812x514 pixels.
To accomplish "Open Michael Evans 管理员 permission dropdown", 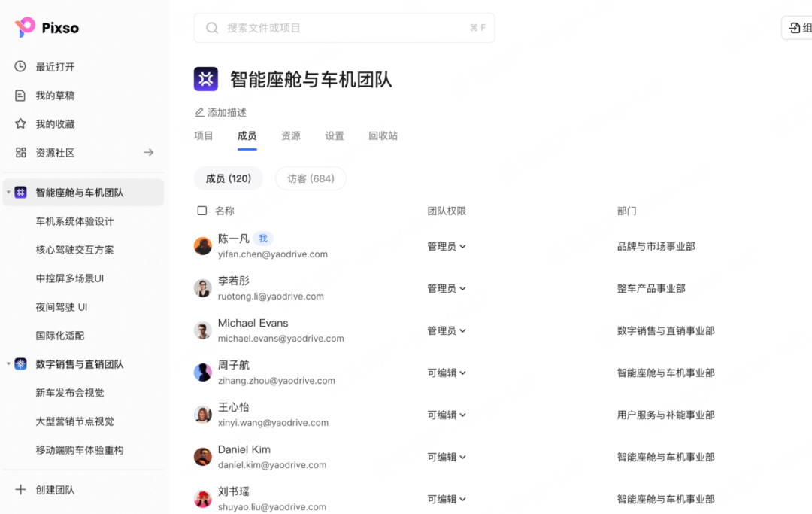I will point(447,330).
